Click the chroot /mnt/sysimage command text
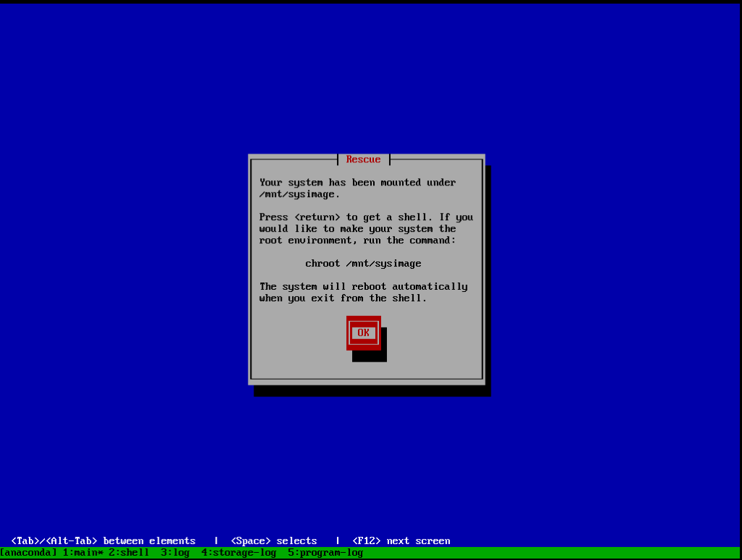The height and width of the screenshot is (560, 742). pyautogui.click(x=362, y=263)
